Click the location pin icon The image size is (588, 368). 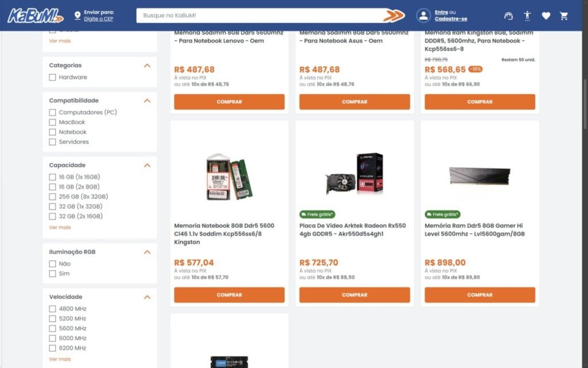[78, 16]
